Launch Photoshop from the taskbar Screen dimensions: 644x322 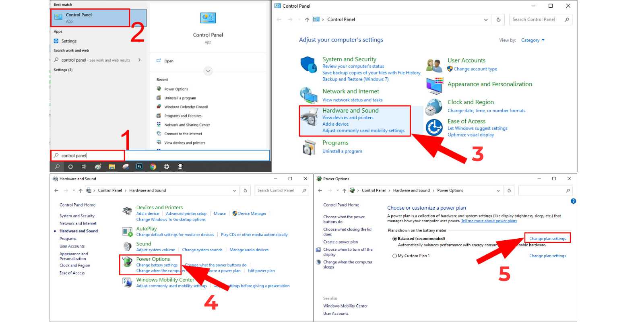139,167
